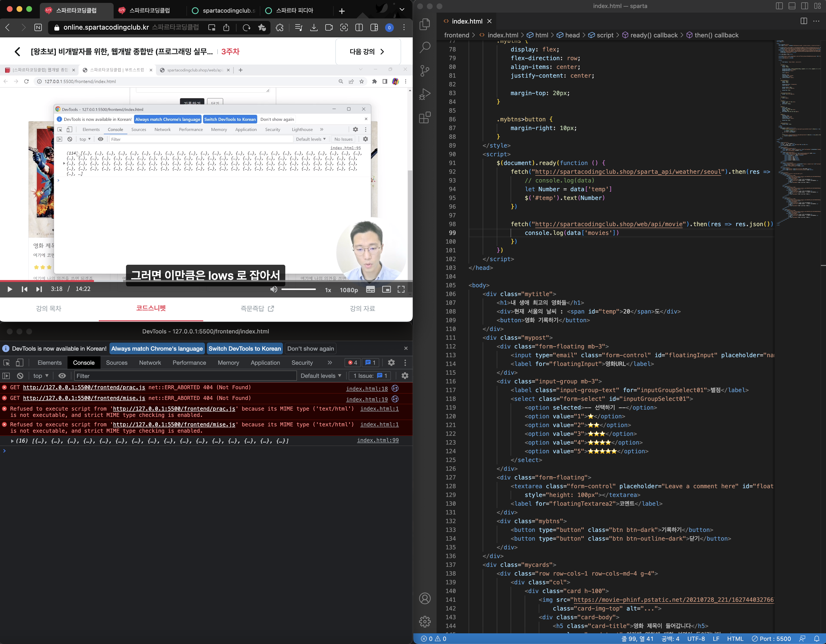Expand the (16) array logged in the console
The height and width of the screenshot is (644, 826).
coord(12,441)
